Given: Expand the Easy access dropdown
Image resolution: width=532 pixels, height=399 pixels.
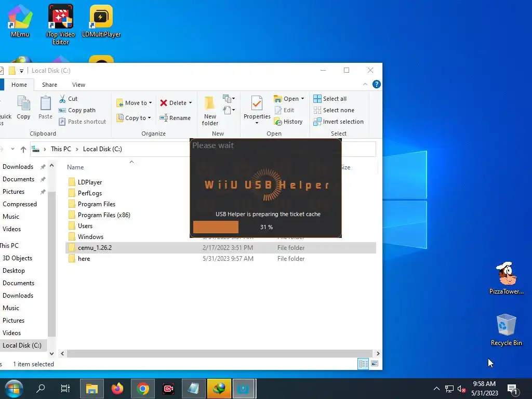Looking at the screenshot, I should (229, 110).
